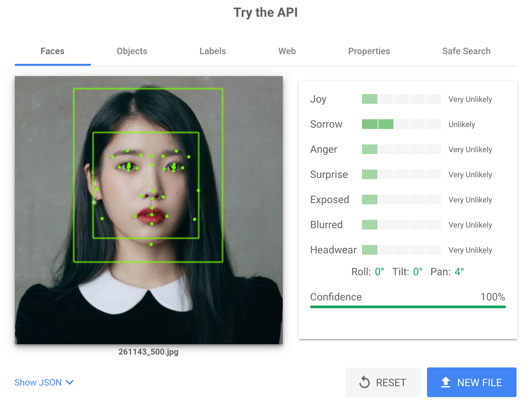Click the Joy label
Screen dimensions: 532x410
click(x=318, y=99)
